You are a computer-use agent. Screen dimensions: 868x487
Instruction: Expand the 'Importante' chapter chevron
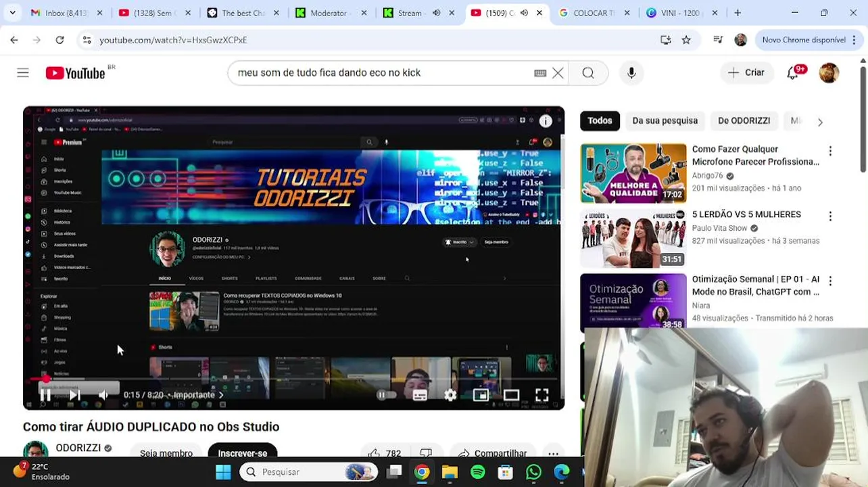[221, 395]
